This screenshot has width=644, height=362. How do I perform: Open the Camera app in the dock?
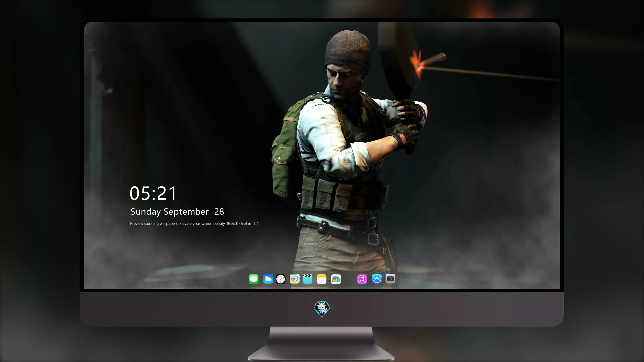[x=390, y=279]
